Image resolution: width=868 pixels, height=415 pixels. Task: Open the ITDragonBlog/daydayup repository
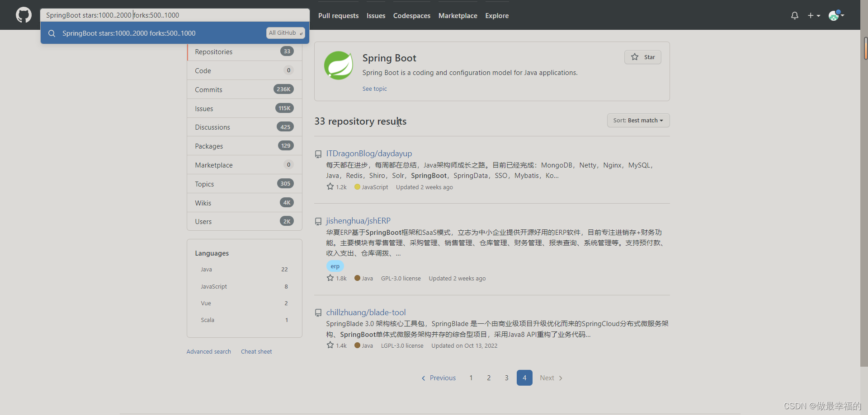pos(369,154)
